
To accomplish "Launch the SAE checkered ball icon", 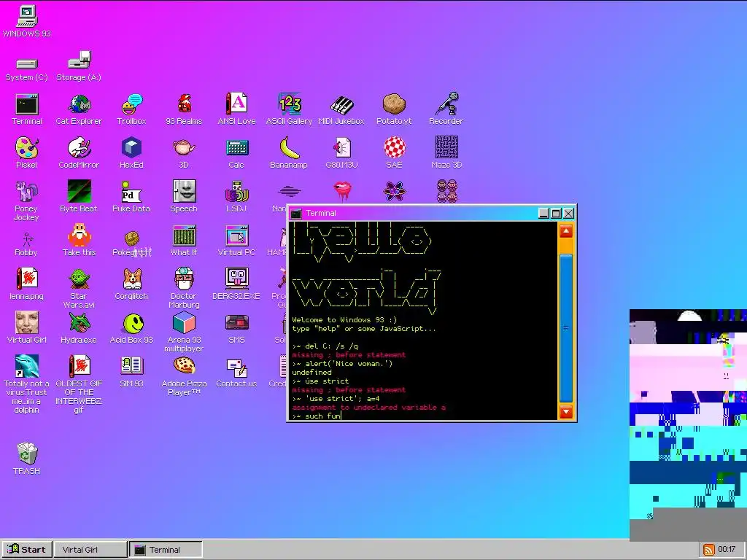I will pyautogui.click(x=394, y=153).
